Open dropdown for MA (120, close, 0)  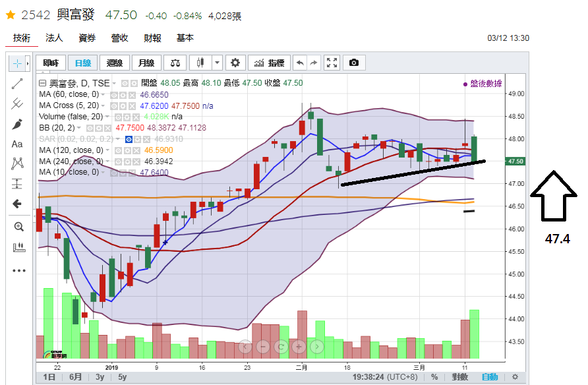[107, 150]
